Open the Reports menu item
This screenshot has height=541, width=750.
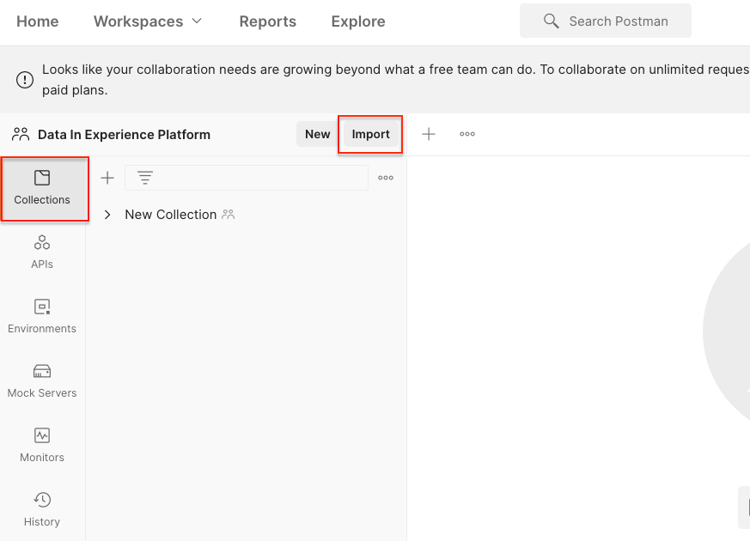pos(268,22)
